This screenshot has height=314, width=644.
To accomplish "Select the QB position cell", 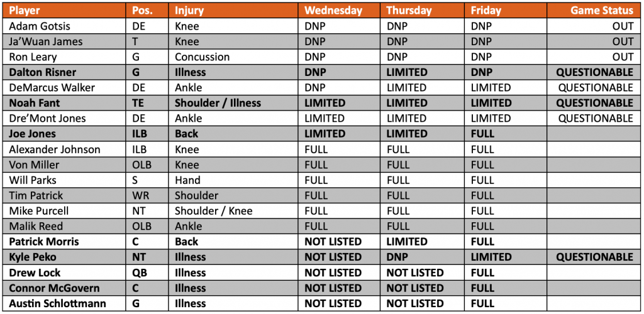I will [x=140, y=273].
